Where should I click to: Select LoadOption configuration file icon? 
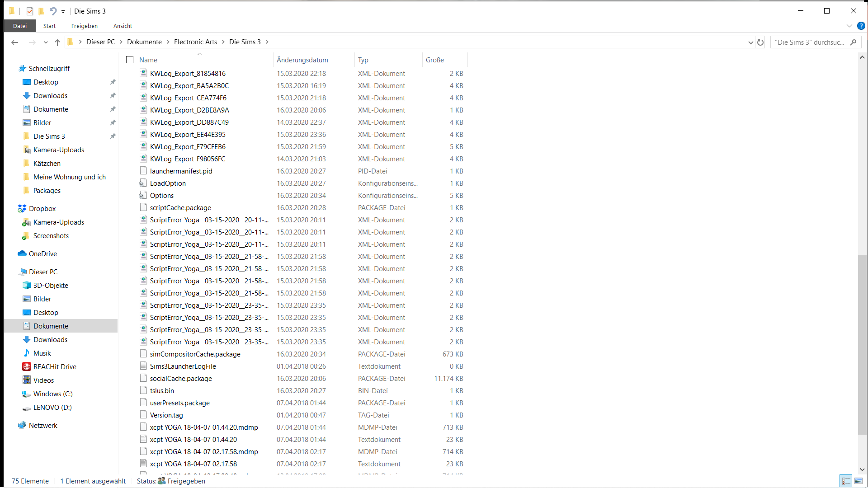pyautogui.click(x=143, y=183)
